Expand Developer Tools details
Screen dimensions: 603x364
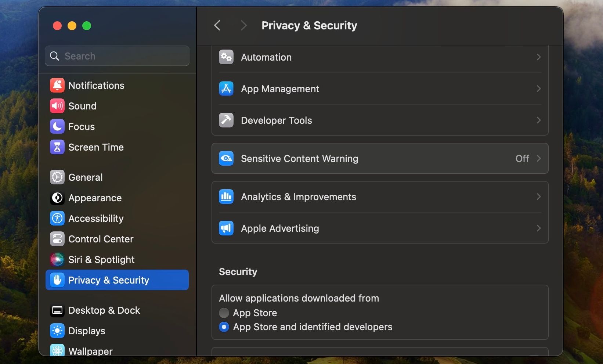tap(538, 120)
